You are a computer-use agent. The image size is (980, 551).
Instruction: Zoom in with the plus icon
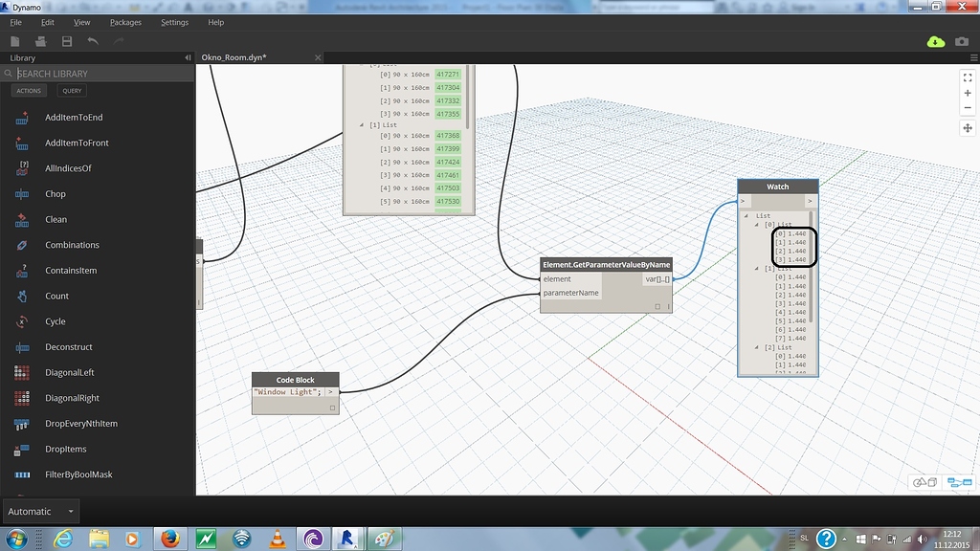coord(968,94)
